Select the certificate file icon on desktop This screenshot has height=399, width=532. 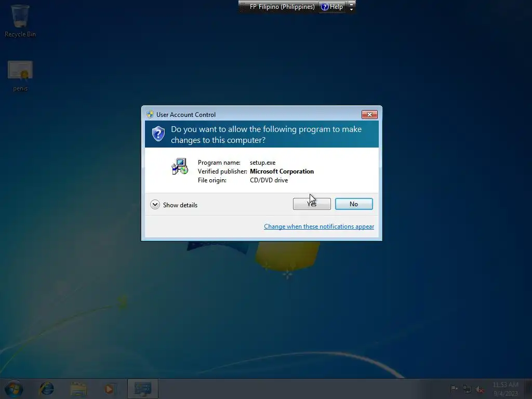click(x=20, y=76)
